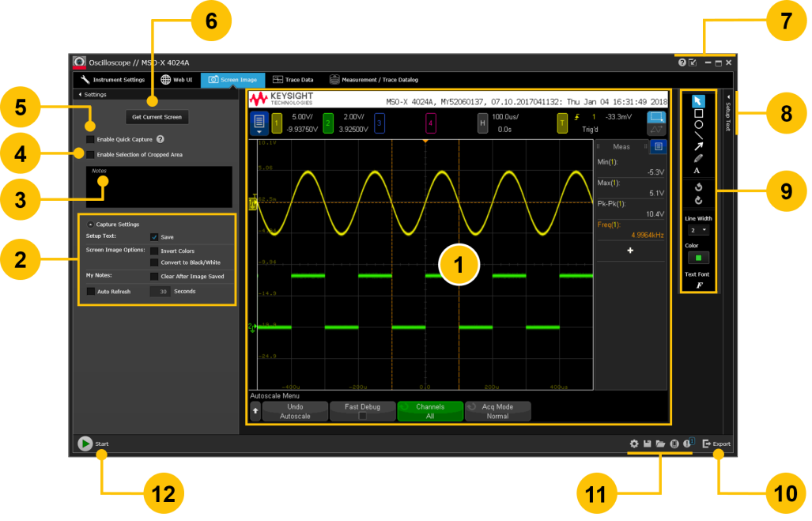The width and height of the screenshot is (812, 521).
Task: Click the undo annotation icon
Action: [x=698, y=188]
